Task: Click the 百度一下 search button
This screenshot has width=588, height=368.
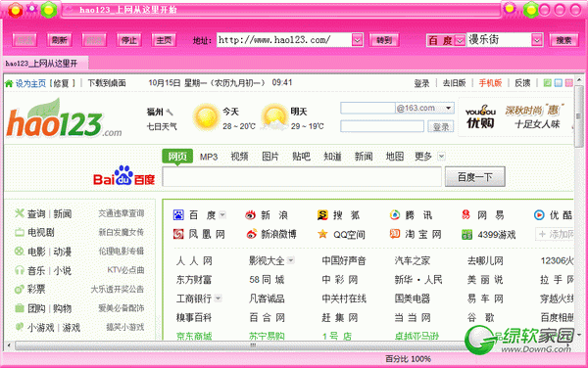Action: [x=474, y=177]
